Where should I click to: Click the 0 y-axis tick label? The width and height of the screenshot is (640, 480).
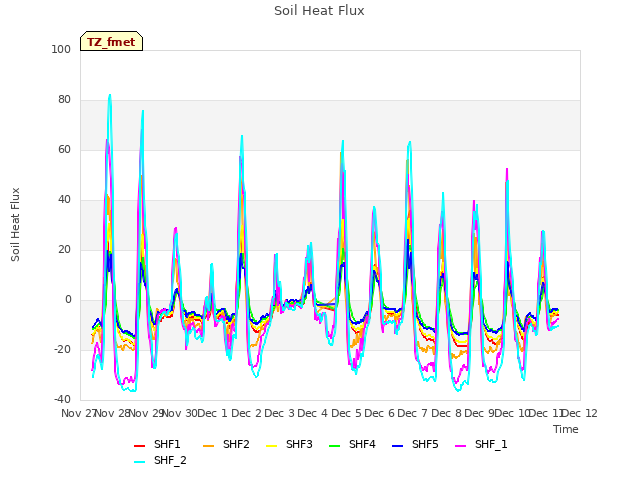pos(68,300)
